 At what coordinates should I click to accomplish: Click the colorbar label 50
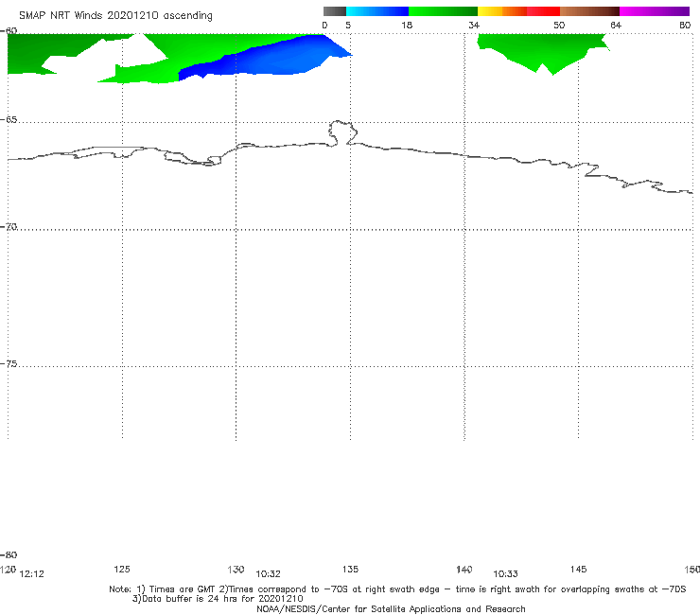point(559,25)
